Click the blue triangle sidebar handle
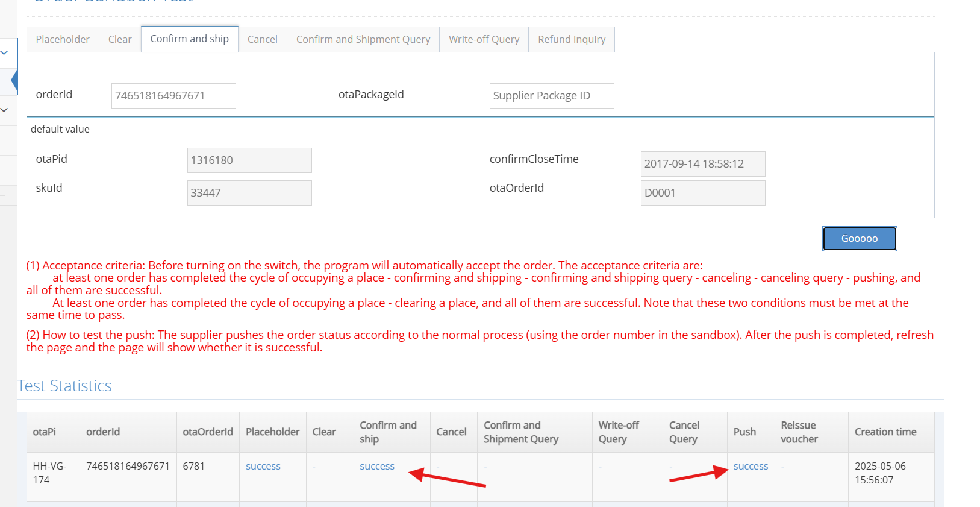Image resolution: width=980 pixels, height=507 pixels. (x=14, y=80)
